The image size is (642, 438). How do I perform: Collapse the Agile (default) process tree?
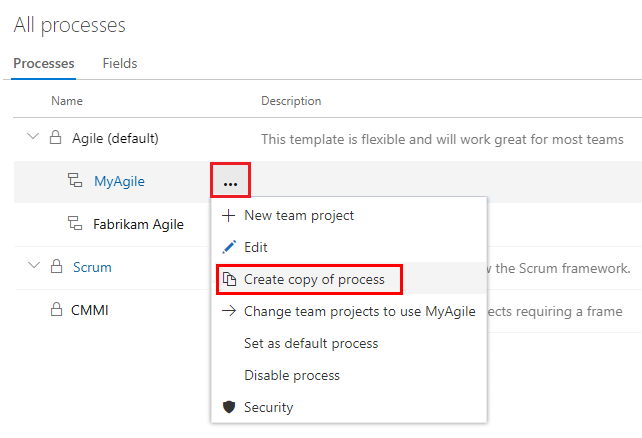33,138
